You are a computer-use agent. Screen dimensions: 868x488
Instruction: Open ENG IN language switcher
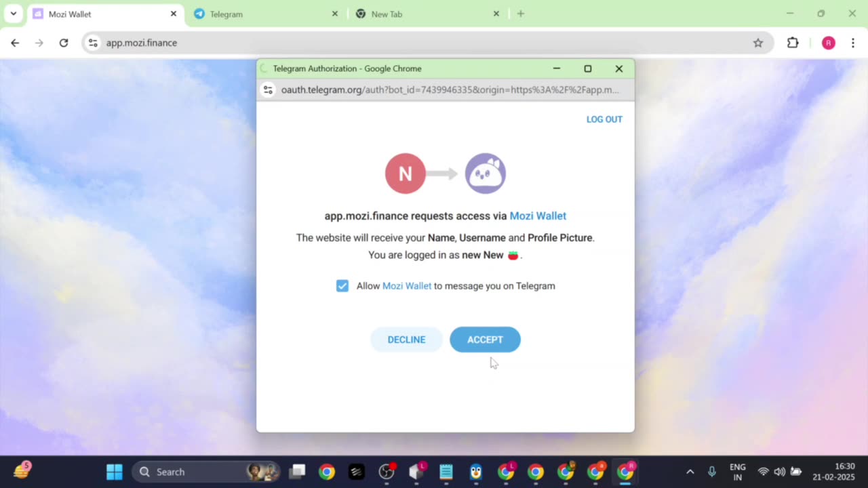(x=737, y=472)
